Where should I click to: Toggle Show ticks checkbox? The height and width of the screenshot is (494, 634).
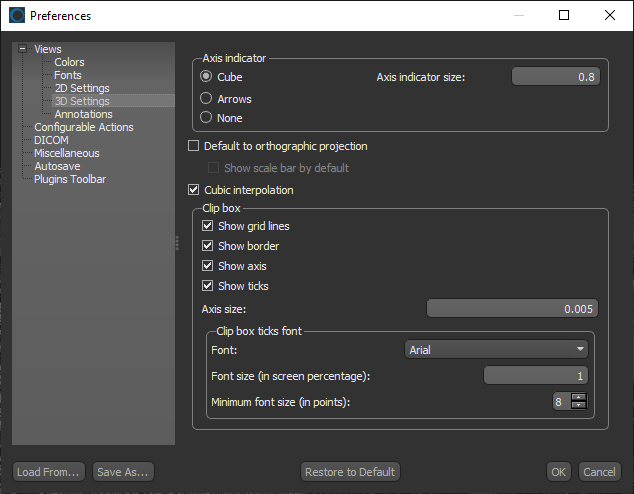[208, 287]
